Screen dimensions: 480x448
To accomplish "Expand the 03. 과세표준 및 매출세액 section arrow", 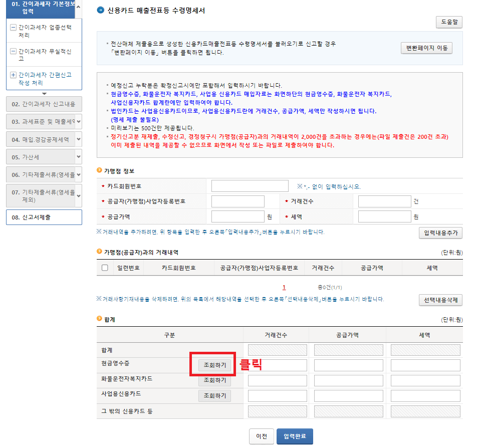I will [x=79, y=122].
